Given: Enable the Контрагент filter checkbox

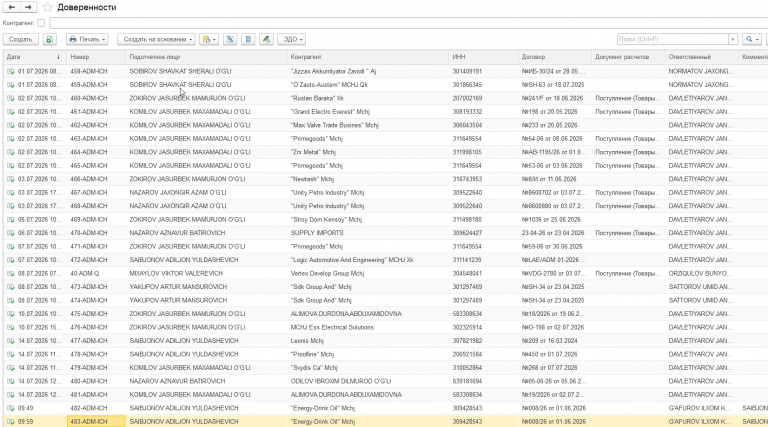Looking at the screenshot, I should pos(41,23).
